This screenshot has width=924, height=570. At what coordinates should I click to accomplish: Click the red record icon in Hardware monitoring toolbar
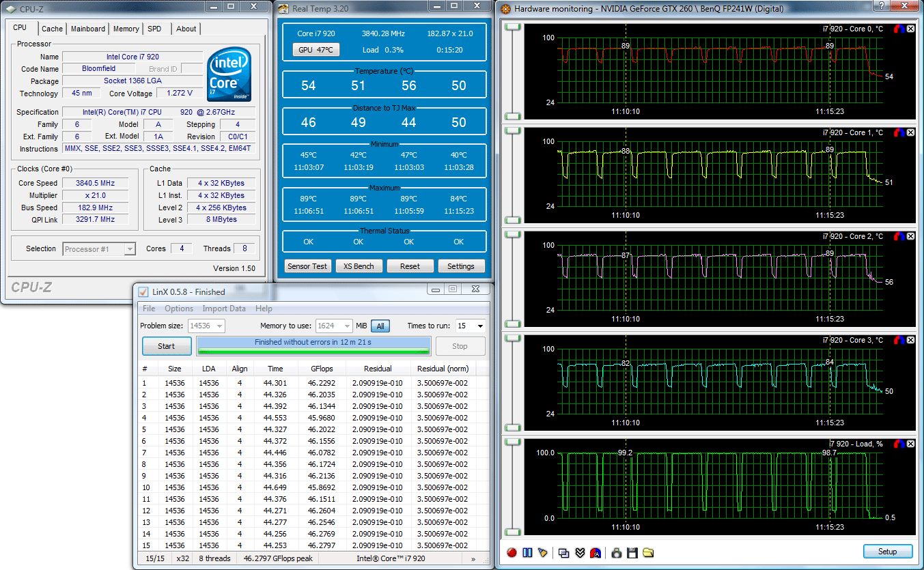[512, 552]
